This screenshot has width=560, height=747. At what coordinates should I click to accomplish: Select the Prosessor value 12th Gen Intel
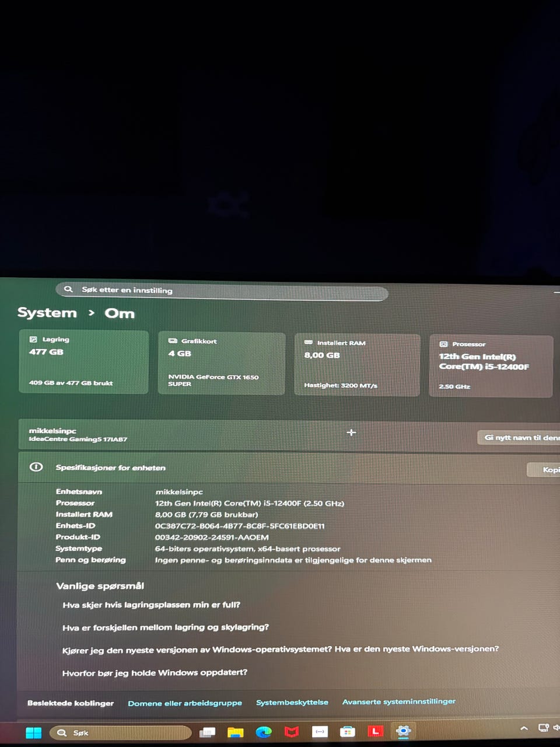250,503
